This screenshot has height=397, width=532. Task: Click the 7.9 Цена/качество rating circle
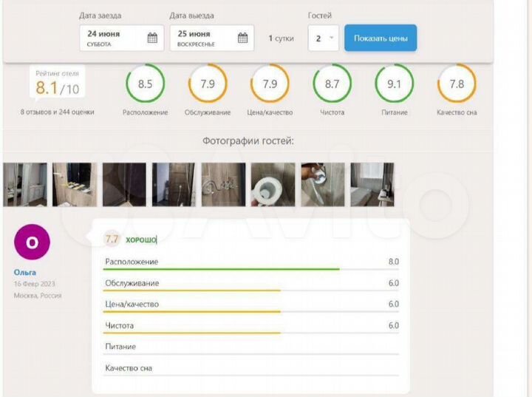(x=270, y=84)
